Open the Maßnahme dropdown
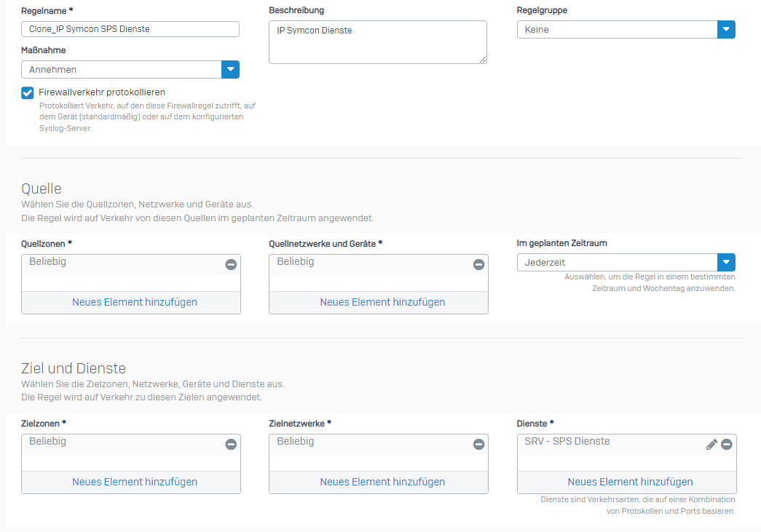This screenshot has height=532, width=761. [230, 69]
